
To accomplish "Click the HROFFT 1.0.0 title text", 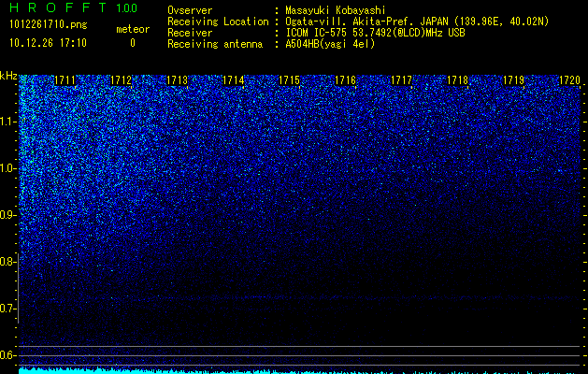I will click(73, 7).
